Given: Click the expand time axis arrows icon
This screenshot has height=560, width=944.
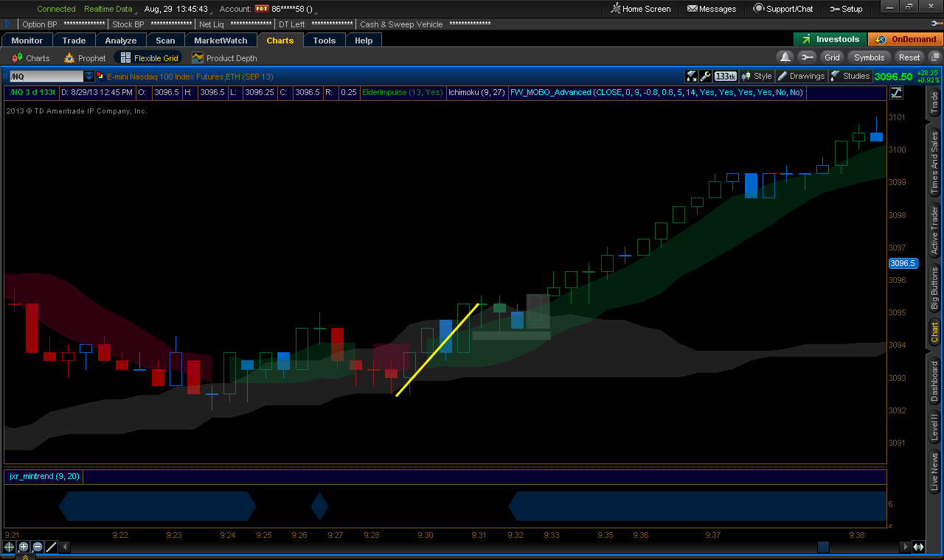Looking at the screenshot, I should click(919, 547).
